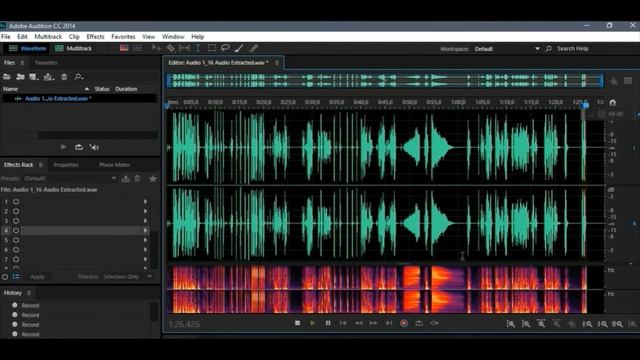Mark effects preset as favorite star
This screenshot has width=640, height=360.
tap(153, 178)
